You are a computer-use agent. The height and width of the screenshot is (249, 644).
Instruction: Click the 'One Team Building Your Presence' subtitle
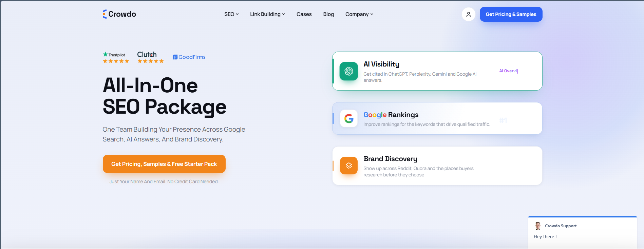174,134
